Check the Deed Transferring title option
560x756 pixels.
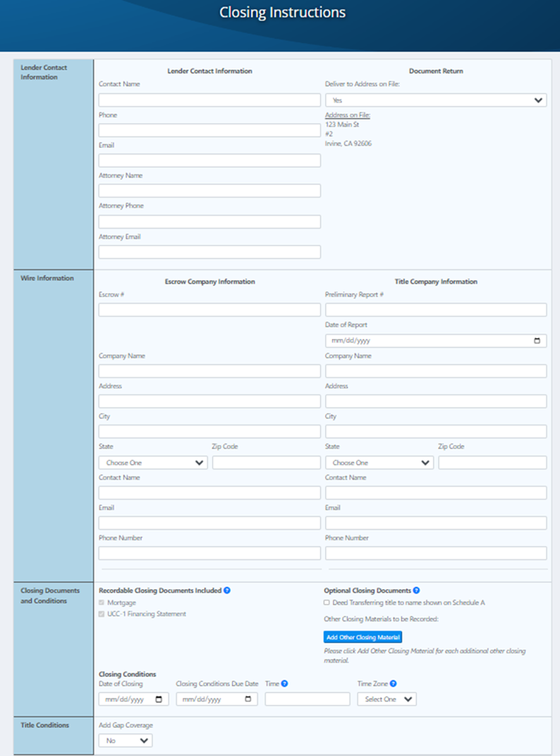(x=326, y=602)
